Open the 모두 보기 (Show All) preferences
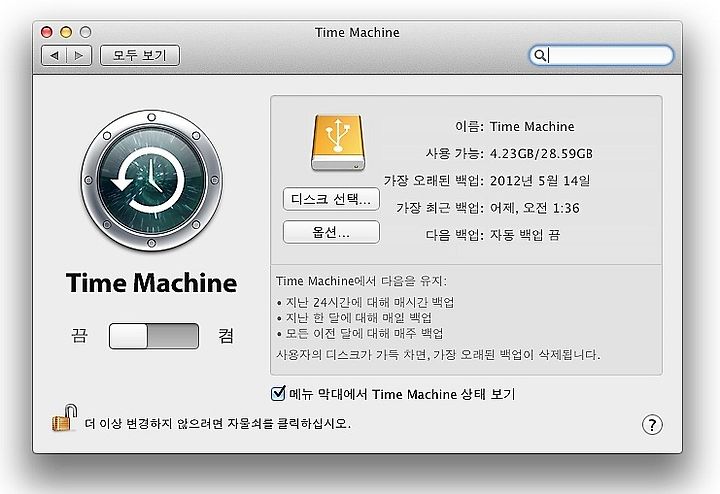The image size is (720, 494). pos(140,56)
